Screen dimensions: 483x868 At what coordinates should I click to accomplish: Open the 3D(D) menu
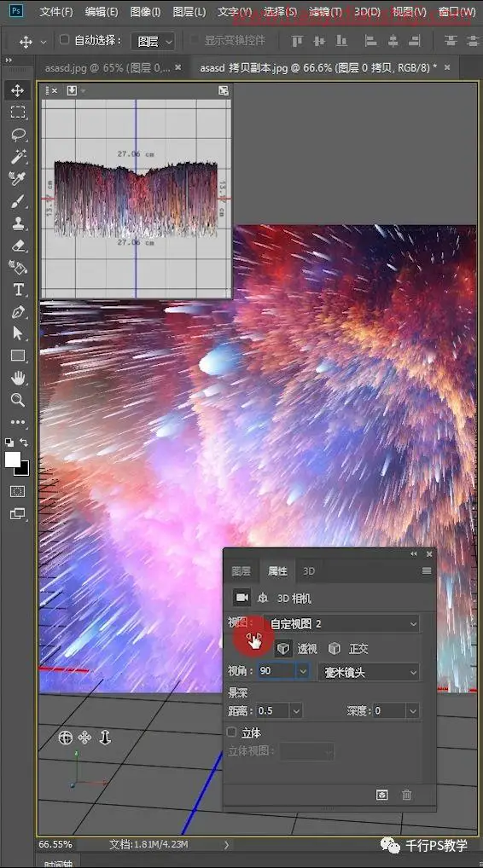pos(367,12)
